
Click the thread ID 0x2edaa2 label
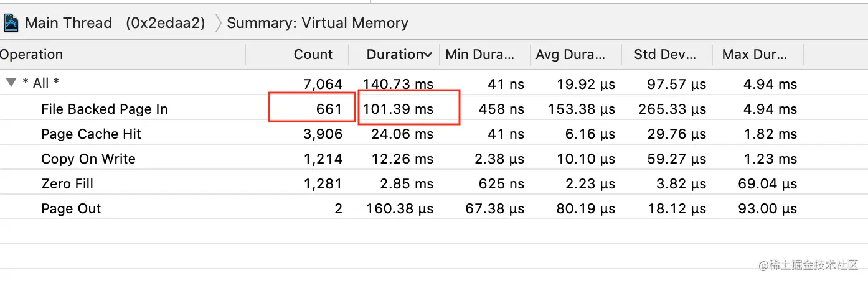click(x=165, y=24)
